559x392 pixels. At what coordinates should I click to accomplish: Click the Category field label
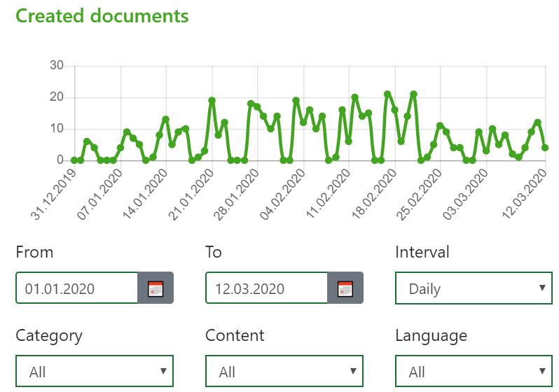[49, 335]
